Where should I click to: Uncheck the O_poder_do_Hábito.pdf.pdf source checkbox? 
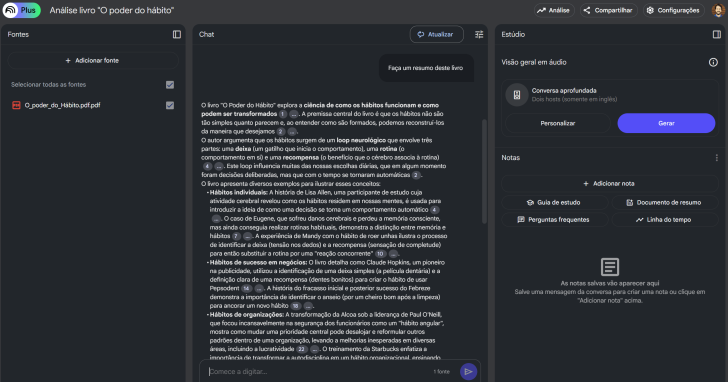(x=170, y=105)
